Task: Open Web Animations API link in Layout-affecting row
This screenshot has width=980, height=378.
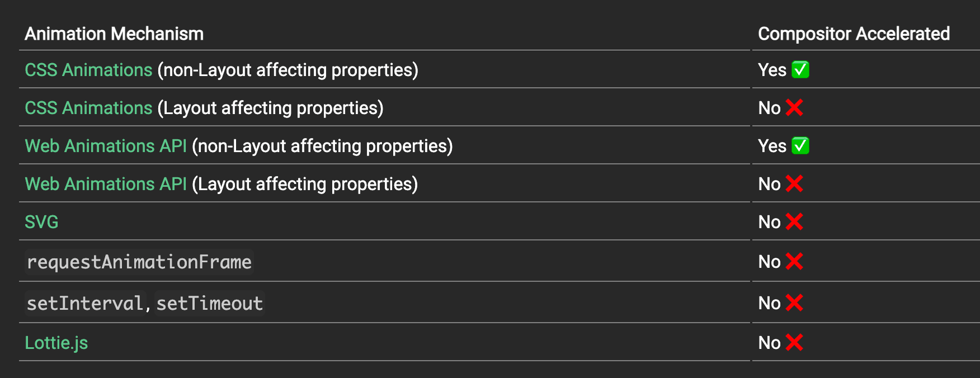Action: pyautogui.click(x=106, y=184)
